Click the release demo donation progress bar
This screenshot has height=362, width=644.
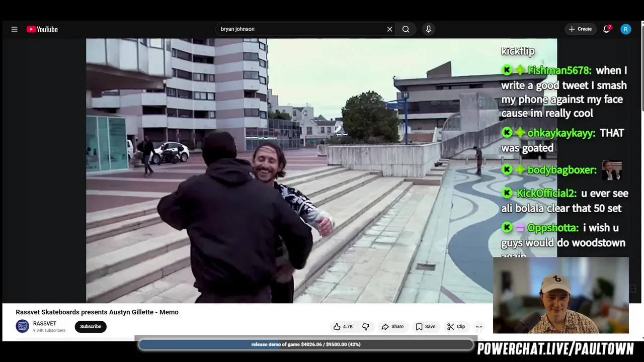click(x=306, y=344)
